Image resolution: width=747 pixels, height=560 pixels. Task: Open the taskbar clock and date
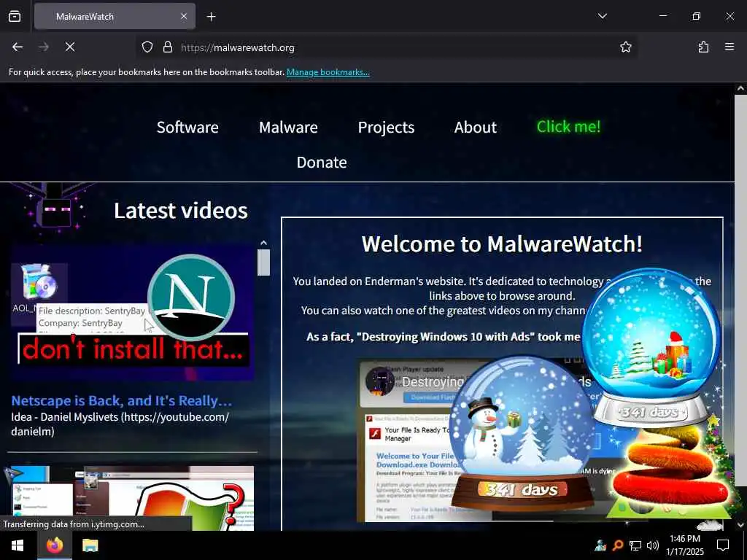pos(684,545)
